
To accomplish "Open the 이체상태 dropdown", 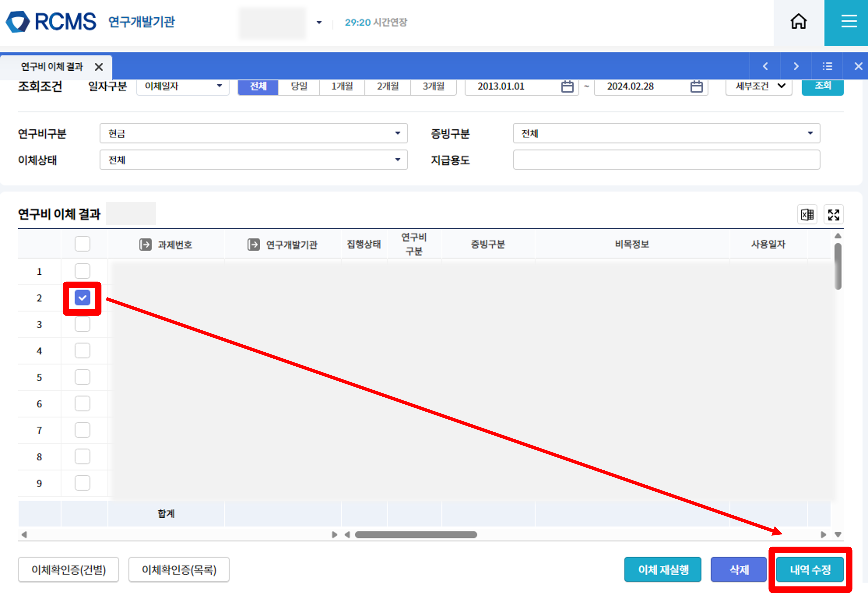I will [x=253, y=160].
